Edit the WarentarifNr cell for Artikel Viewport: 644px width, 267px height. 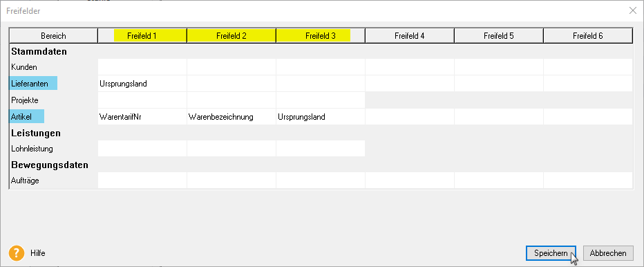click(x=142, y=117)
